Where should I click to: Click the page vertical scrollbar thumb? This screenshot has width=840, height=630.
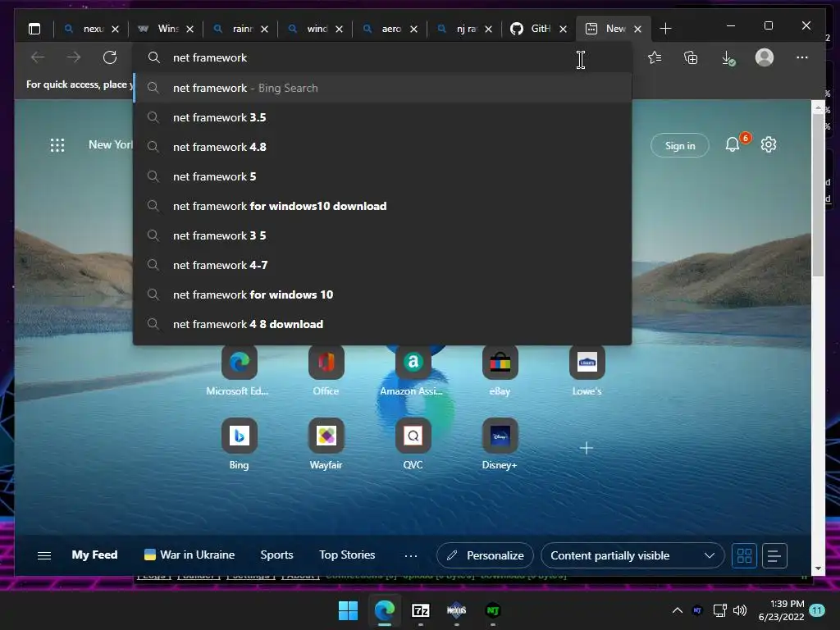(x=818, y=195)
